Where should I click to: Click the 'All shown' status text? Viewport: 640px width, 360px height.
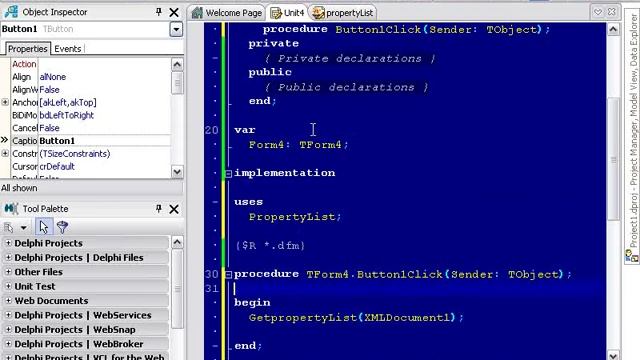(x=19, y=188)
